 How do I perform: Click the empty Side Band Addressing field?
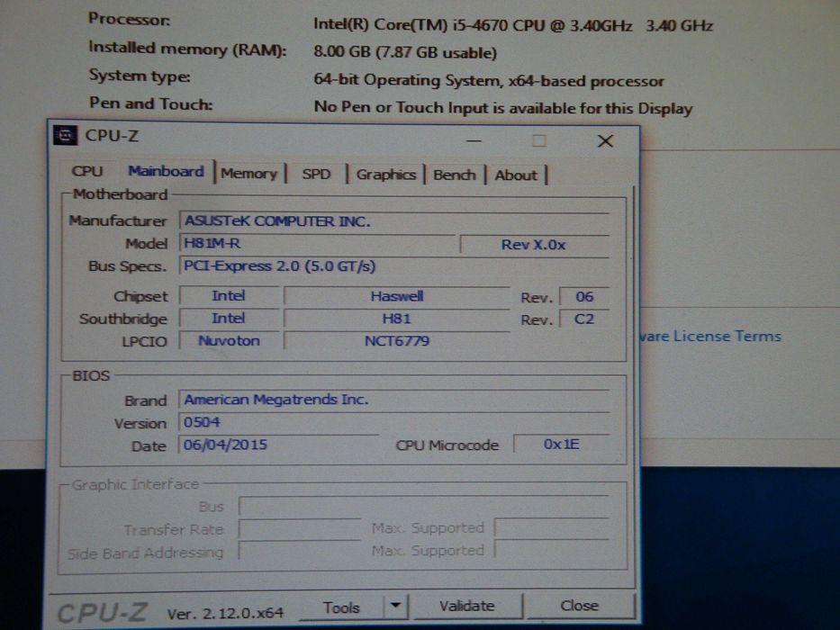(x=300, y=551)
